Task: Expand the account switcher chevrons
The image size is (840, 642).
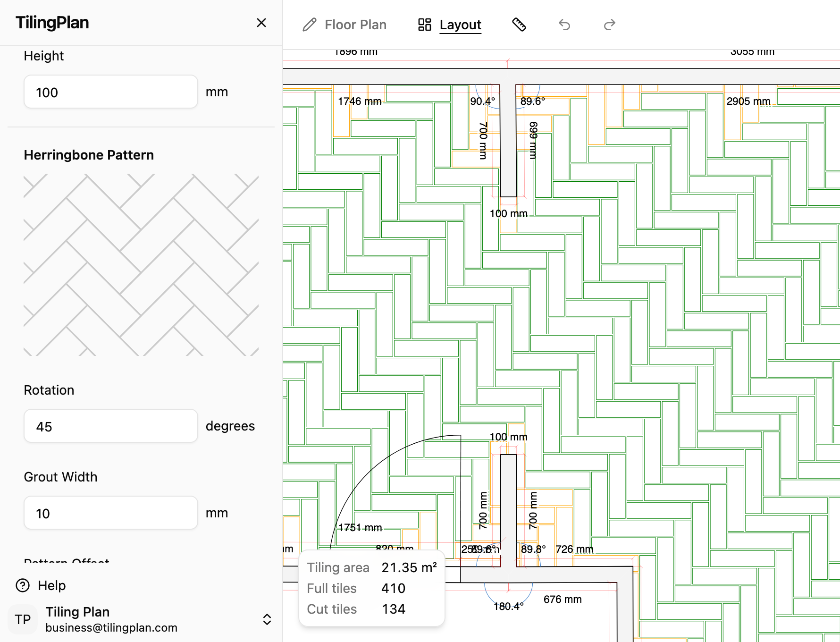Action: (267, 619)
